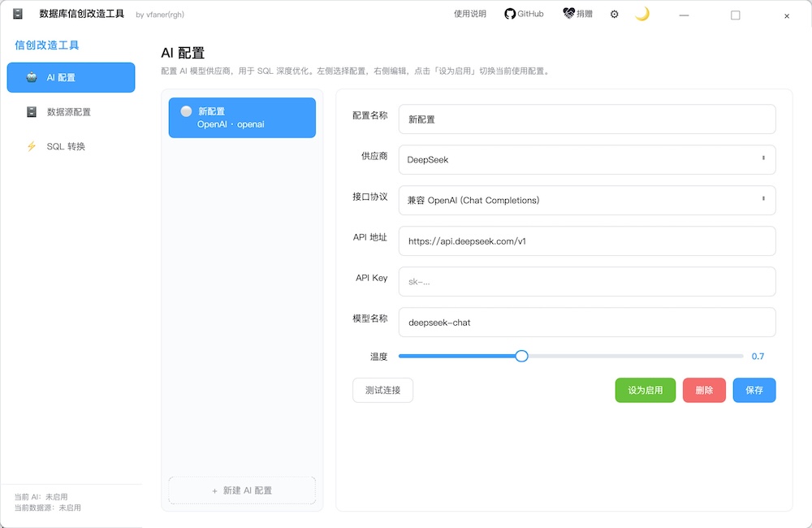Click the 信创改造工具 sidebar title
The image size is (812, 528).
[46, 45]
